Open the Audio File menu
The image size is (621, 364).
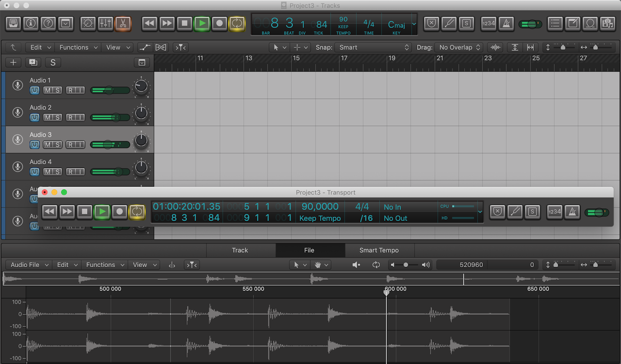[29, 265]
